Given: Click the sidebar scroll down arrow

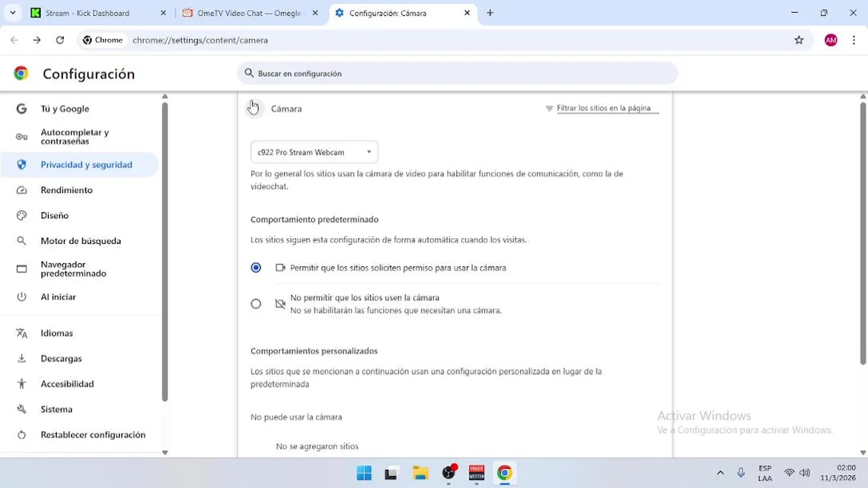Looking at the screenshot, I should (x=164, y=452).
